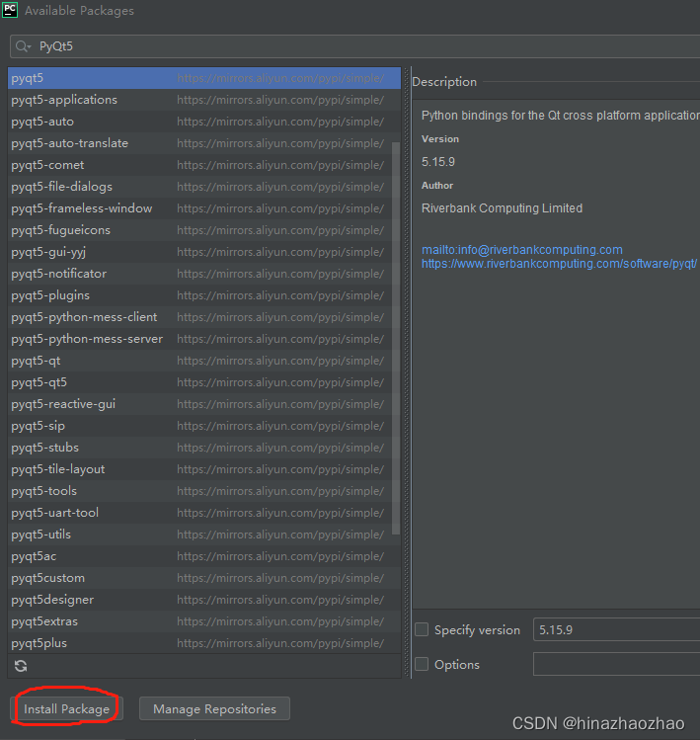Open Manage Repositories

pyautogui.click(x=214, y=708)
